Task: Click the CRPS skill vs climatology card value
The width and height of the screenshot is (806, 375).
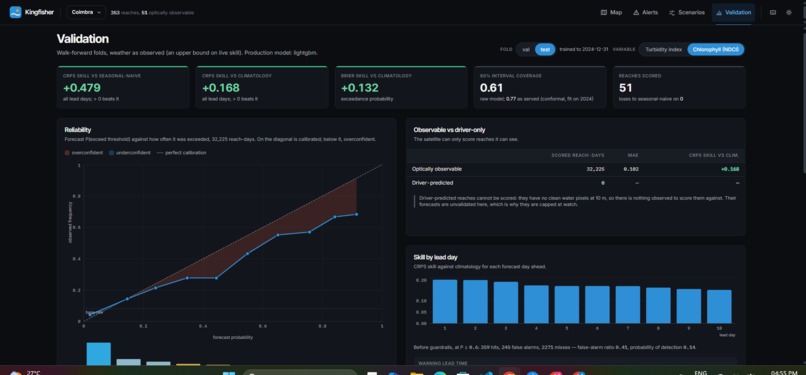Action: coord(221,88)
